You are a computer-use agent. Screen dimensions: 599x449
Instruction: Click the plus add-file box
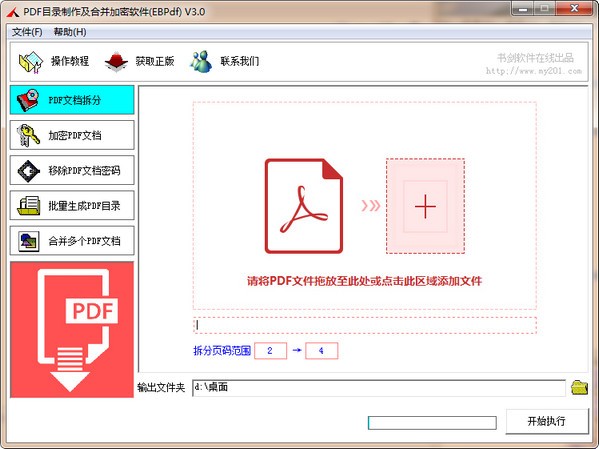point(425,206)
